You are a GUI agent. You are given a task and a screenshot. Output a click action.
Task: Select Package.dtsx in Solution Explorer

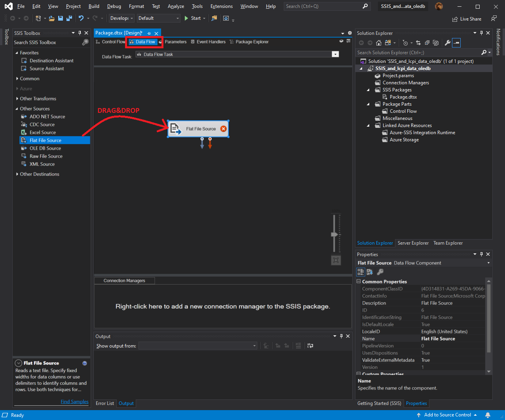pos(403,97)
